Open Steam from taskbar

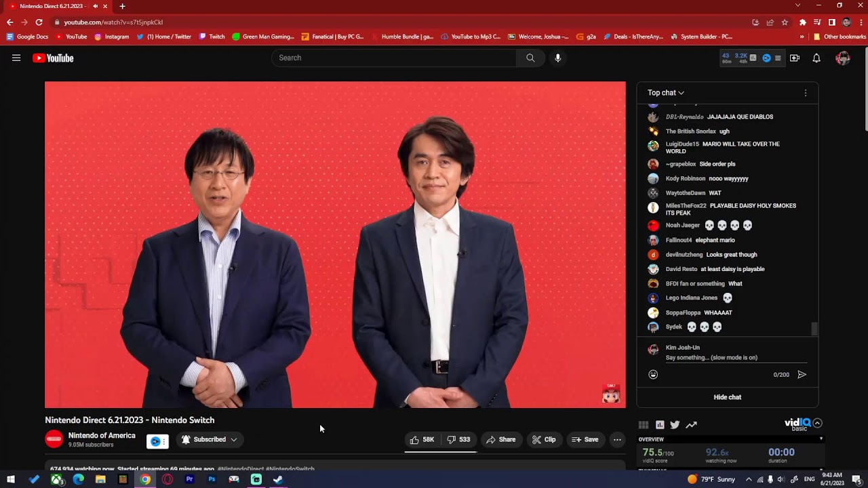pyautogui.click(x=278, y=479)
